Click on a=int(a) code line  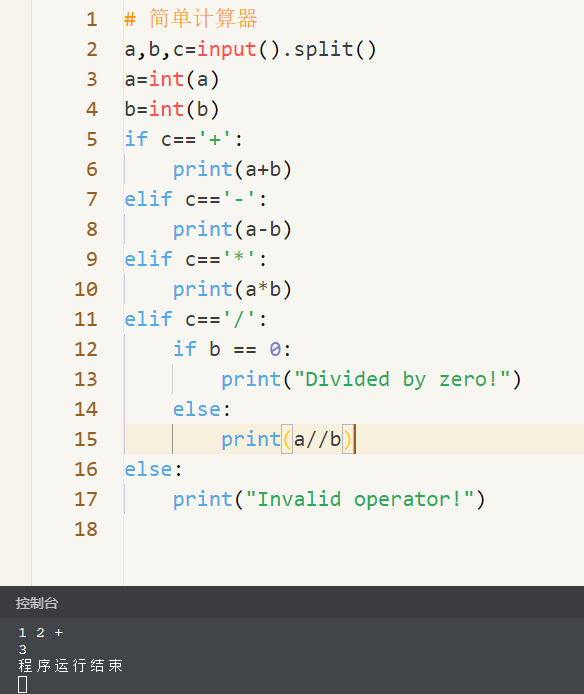(x=172, y=80)
